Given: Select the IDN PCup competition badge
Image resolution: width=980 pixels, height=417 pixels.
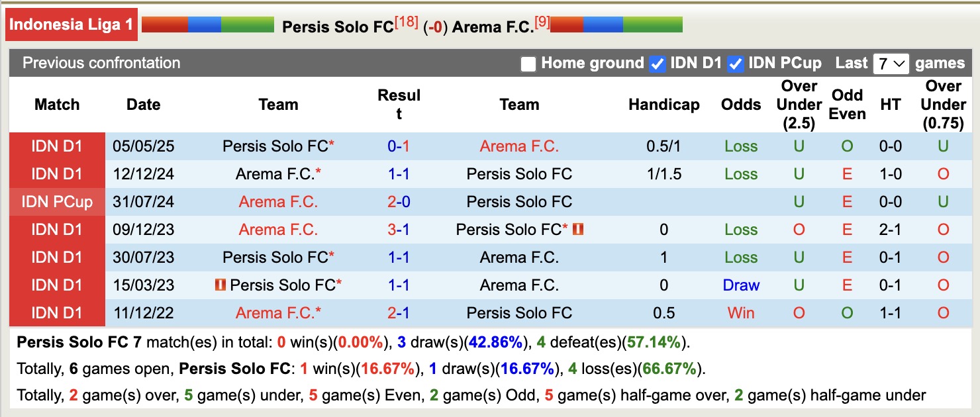Looking at the screenshot, I should [x=57, y=202].
